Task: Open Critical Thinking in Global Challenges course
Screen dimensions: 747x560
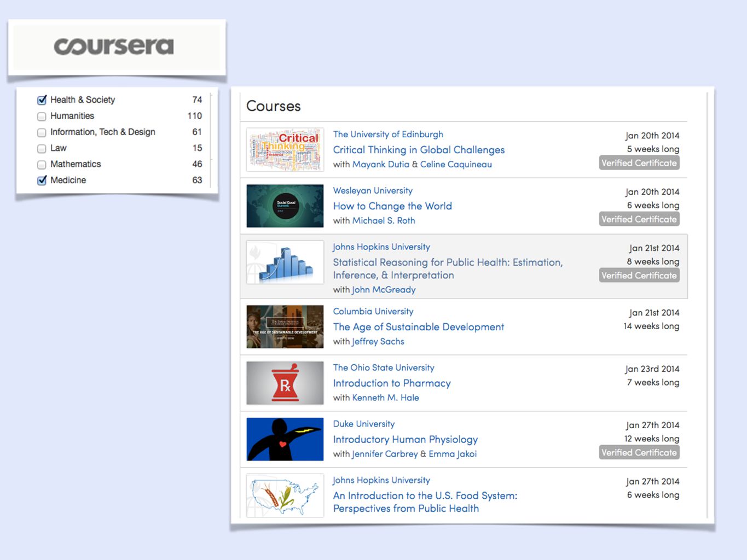Action: (419, 150)
